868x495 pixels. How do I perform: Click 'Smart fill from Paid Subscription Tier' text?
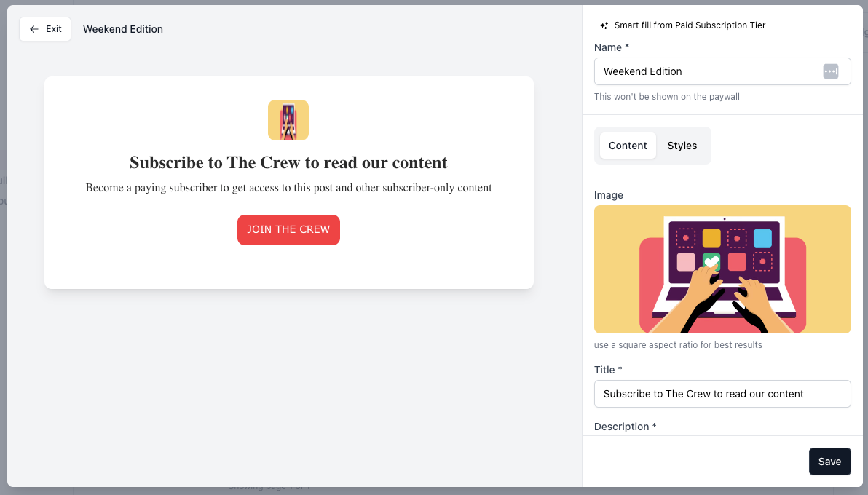coord(690,25)
